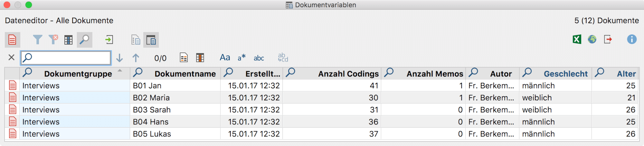This screenshot has height=146, width=644.
Task: Jump to previous search hit arrow
Action: [136, 58]
